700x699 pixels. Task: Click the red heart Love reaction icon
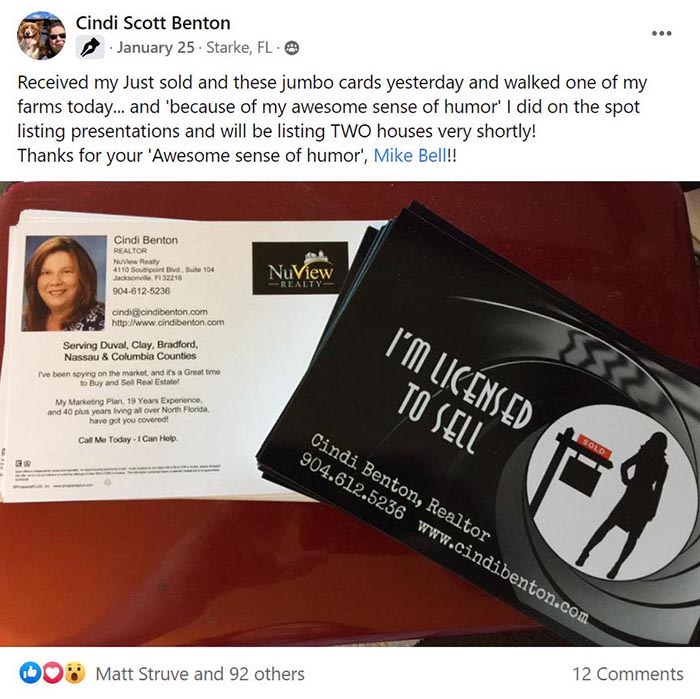pos(52,673)
